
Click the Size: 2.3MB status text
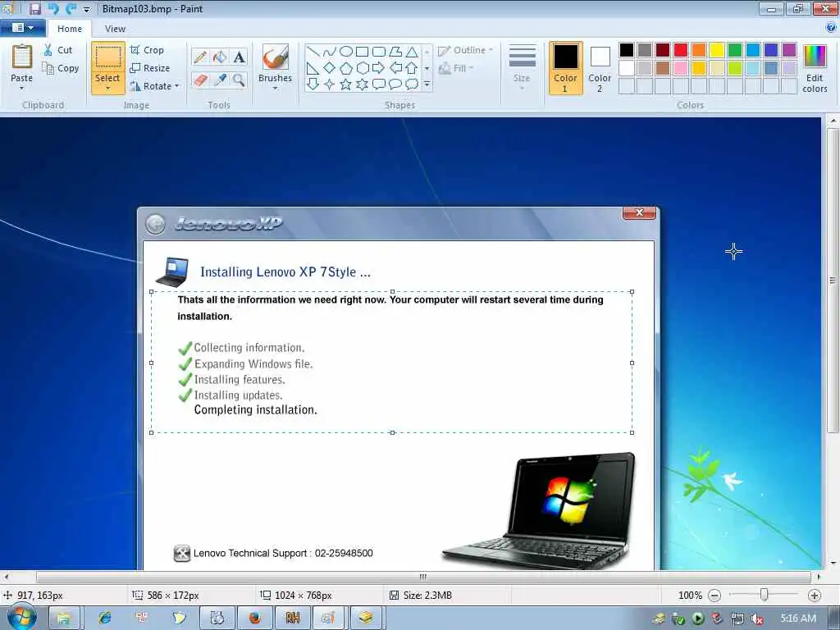pyautogui.click(x=427, y=596)
